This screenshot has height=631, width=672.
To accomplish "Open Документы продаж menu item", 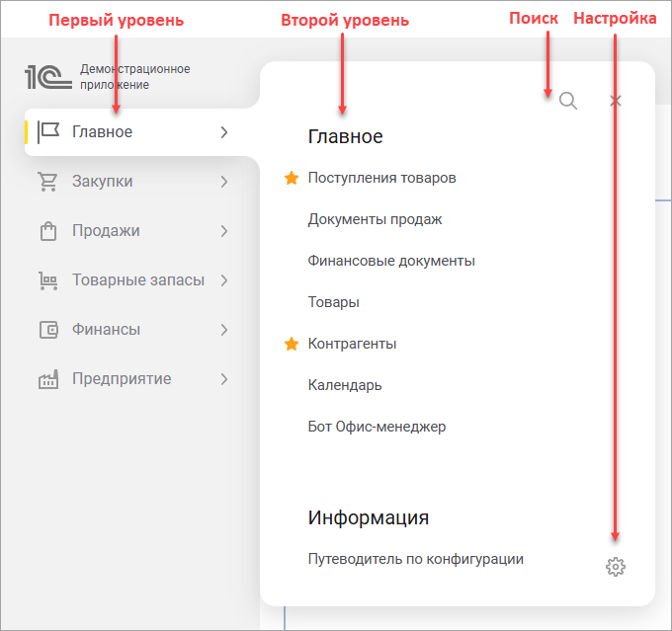I will [x=375, y=219].
